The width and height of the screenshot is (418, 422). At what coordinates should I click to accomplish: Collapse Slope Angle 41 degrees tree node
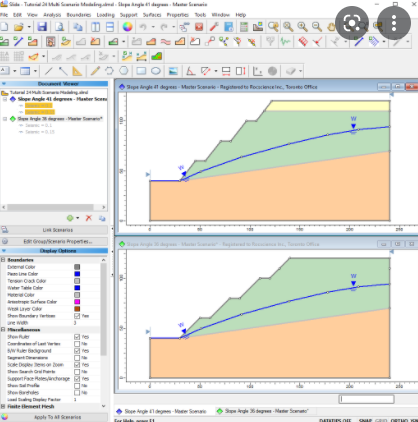click(x=5, y=99)
